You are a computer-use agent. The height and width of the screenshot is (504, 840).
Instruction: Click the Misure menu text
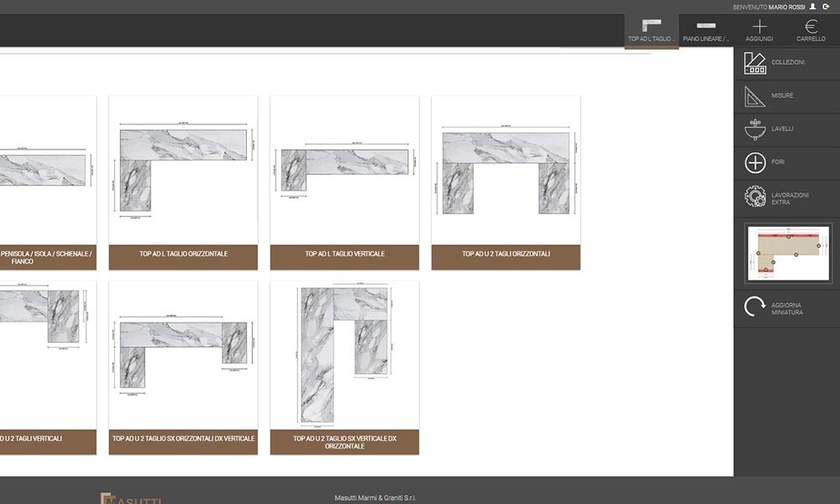point(782,96)
